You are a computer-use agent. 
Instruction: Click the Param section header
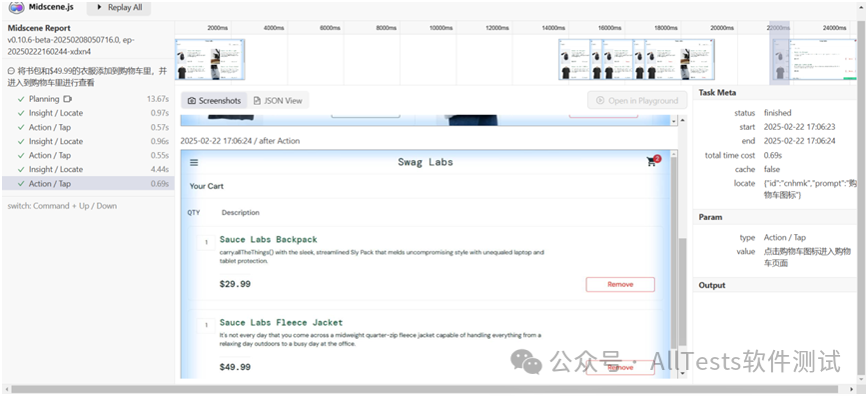click(710, 217)
